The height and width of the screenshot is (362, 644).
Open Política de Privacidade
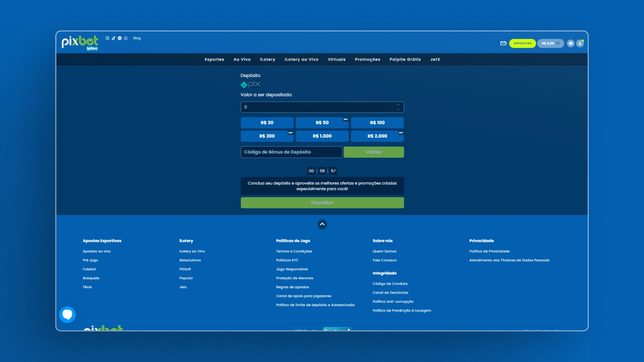coord(489,251)
